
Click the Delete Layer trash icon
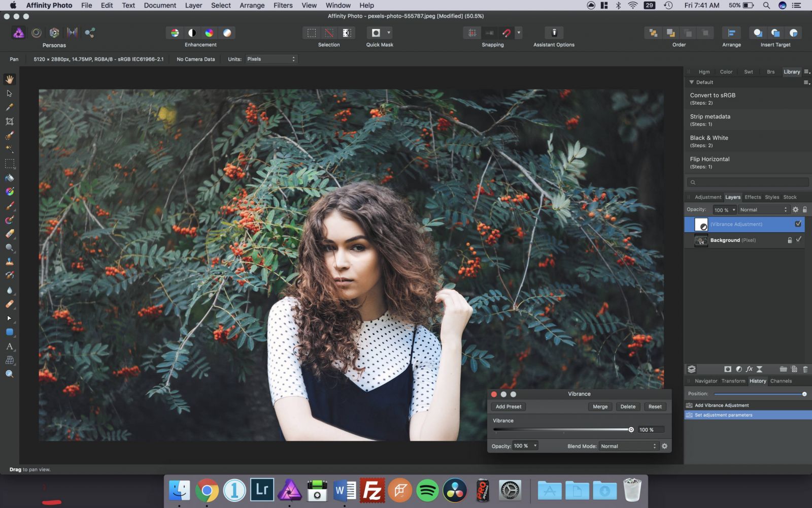point(805,369)
